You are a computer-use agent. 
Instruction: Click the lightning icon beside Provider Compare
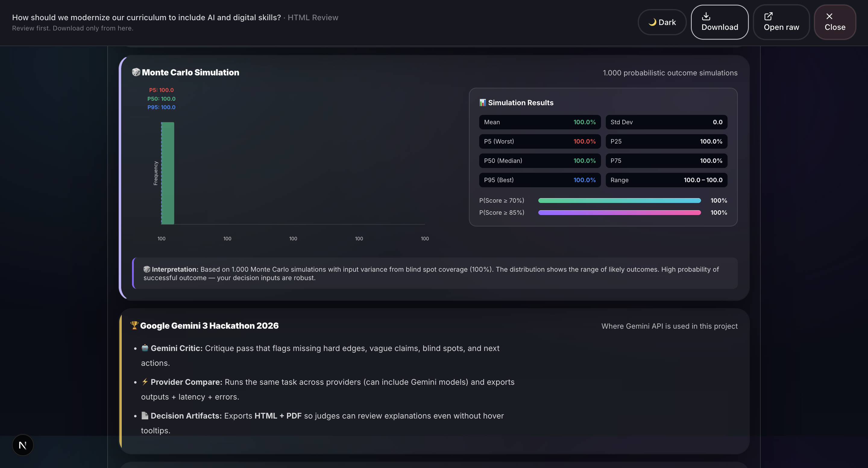145,382
